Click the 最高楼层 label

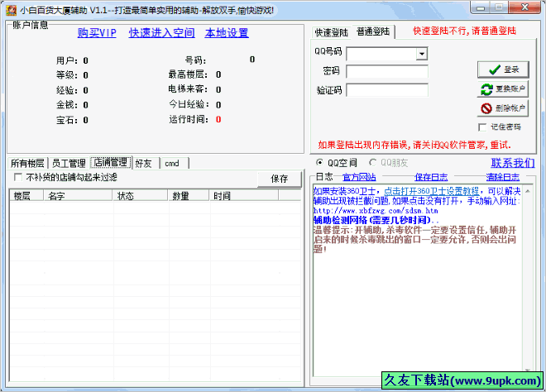tap(188, 74)
